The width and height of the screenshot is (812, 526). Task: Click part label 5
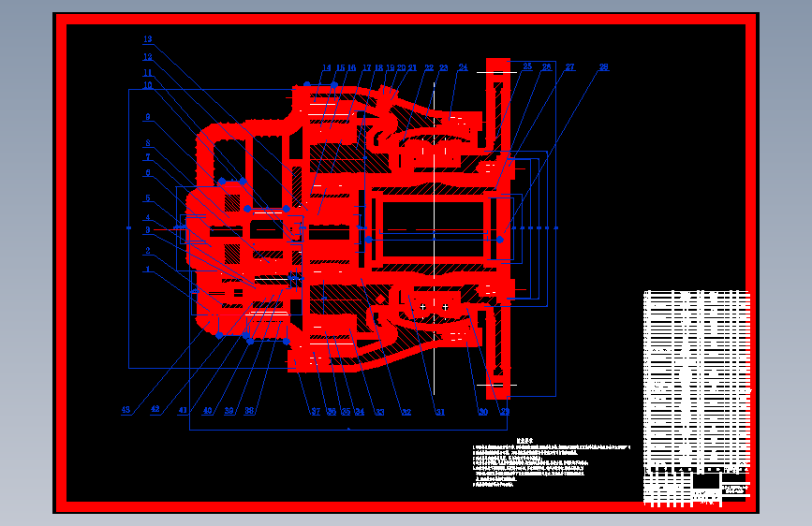point(148,197)
